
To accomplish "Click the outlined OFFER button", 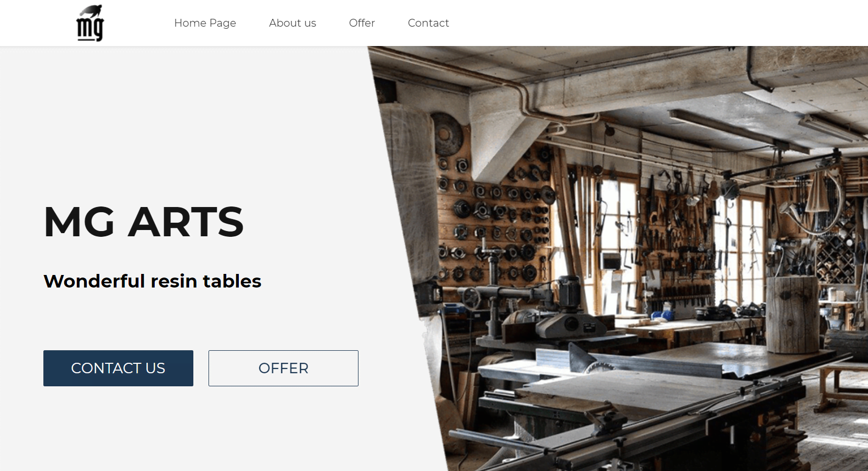I will click(283, 368).
